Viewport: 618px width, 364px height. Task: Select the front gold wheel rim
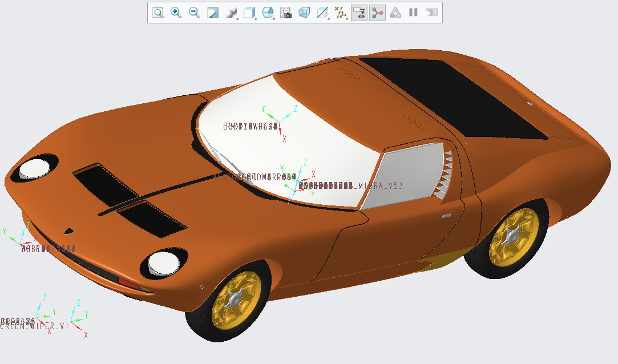click(236, 300)
